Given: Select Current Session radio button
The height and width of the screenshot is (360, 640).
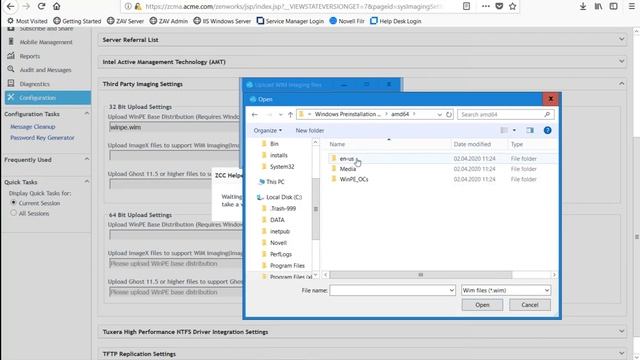Looking at the screenshot, I should 13,203.
